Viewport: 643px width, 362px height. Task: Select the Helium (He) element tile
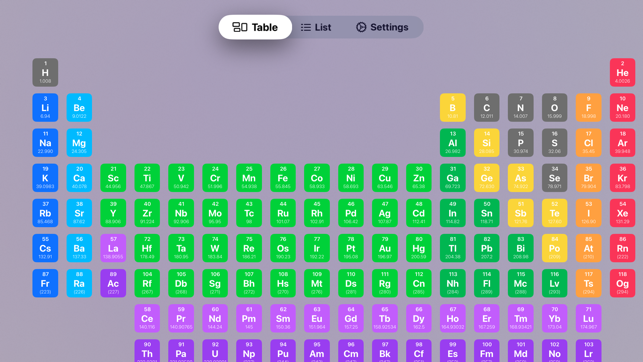click(622, 73)
